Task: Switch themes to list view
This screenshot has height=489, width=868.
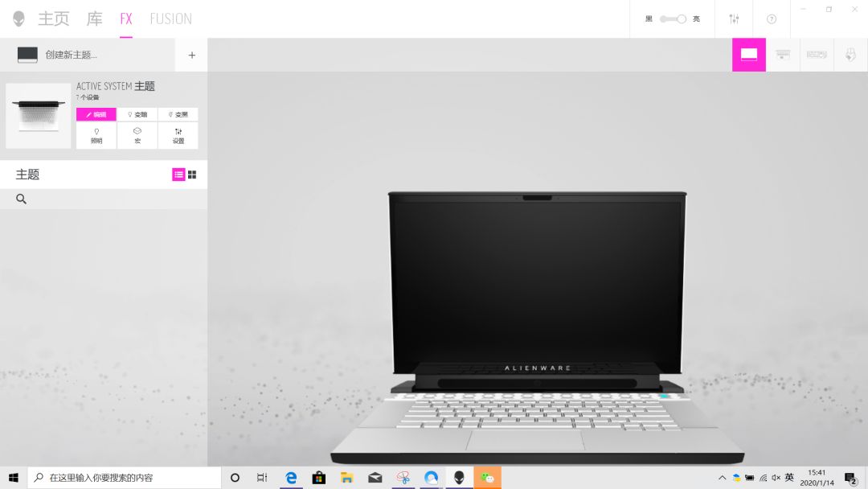Action: [178, 175]
